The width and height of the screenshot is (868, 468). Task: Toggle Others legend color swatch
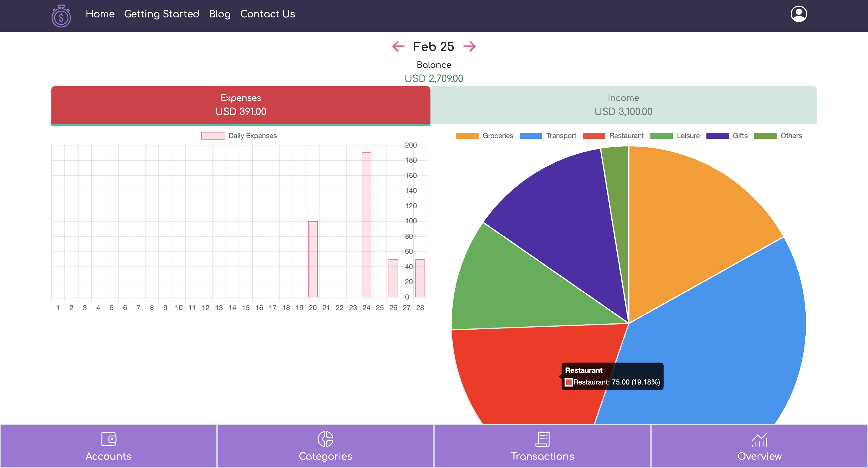point(765,136)
